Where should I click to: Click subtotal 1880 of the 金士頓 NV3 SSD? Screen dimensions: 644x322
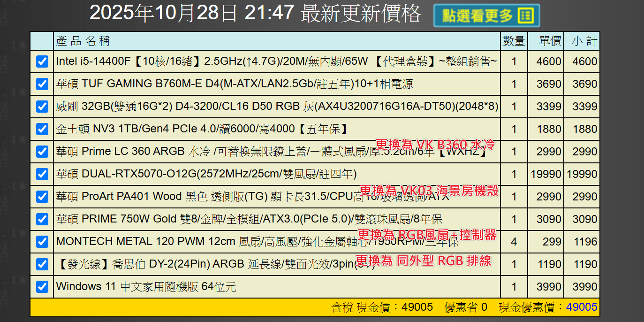pyautogui.click(x=585, y=129)
